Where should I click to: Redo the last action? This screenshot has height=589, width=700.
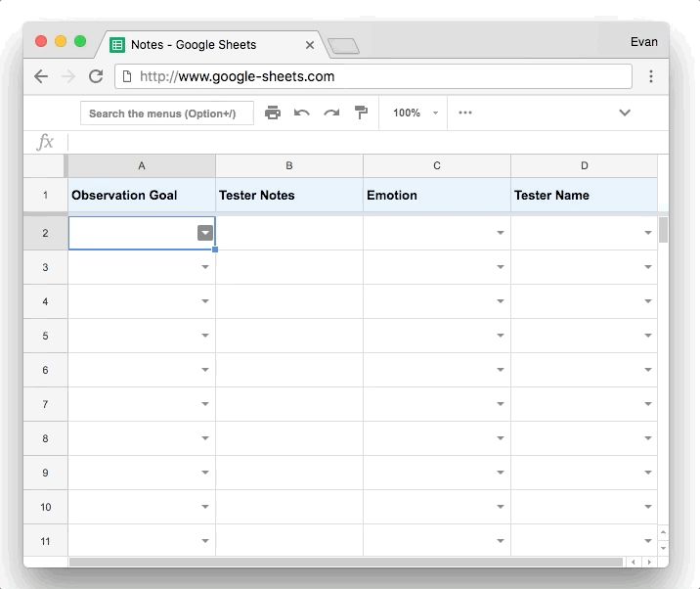tap(331, 113)
